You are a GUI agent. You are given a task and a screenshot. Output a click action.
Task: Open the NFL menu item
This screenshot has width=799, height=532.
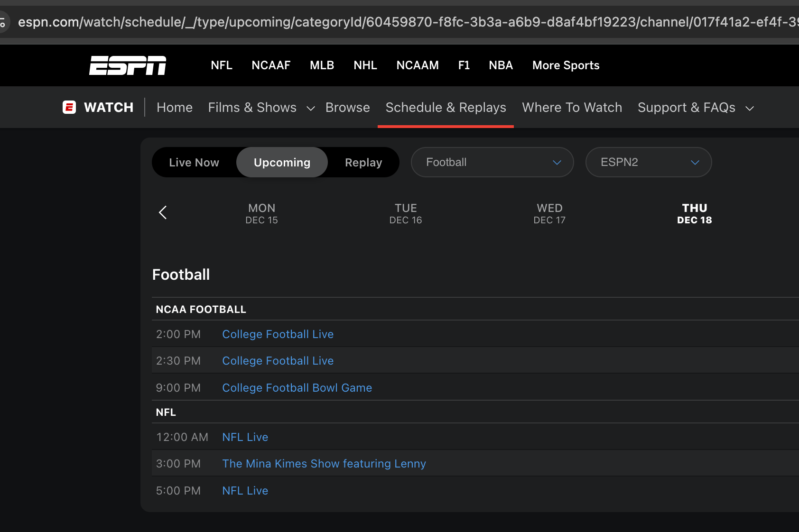pos(222,65)
